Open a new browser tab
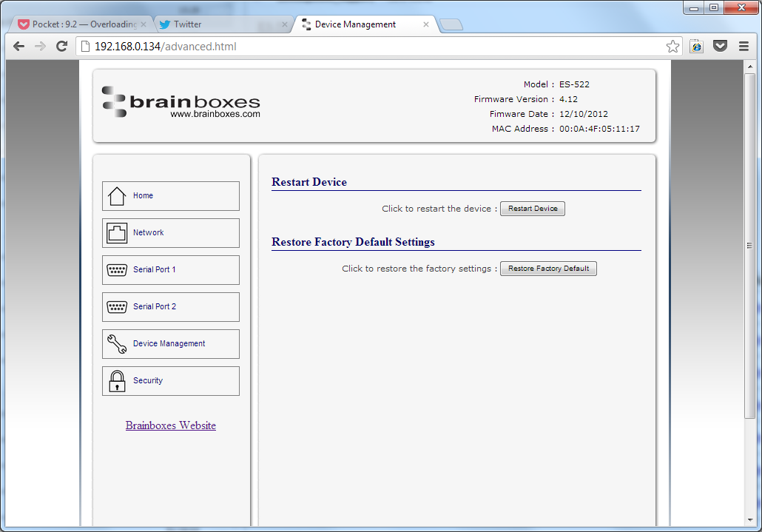The width and height of the screenshot is (762, 532). [451, 24]
